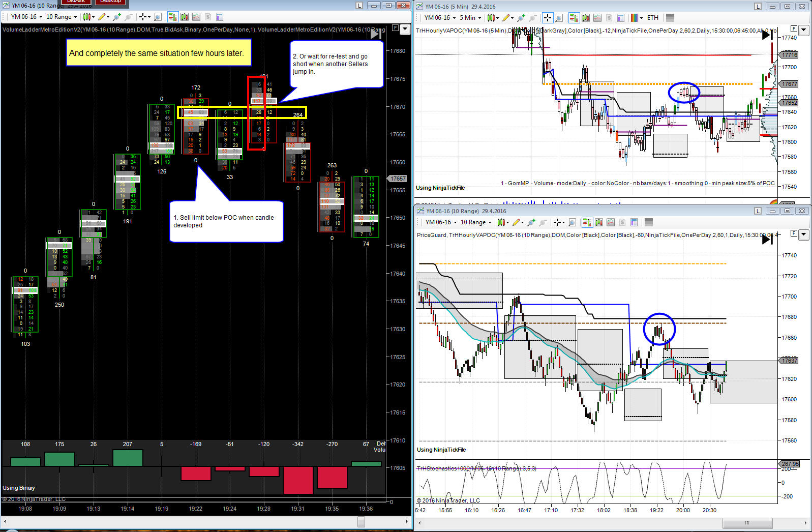Open instrument selector in the PriceGuard chart
This screenshot has width=812, height=532.
440,222
